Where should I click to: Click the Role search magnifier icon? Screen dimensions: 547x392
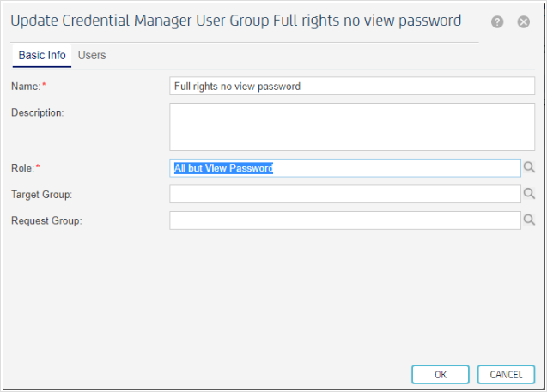pos(529,167)
